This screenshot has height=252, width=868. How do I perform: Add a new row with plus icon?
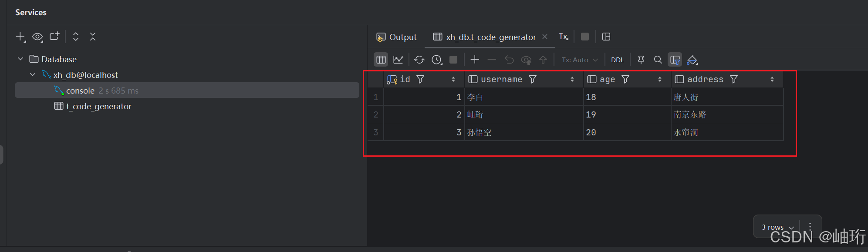point(475,60)
